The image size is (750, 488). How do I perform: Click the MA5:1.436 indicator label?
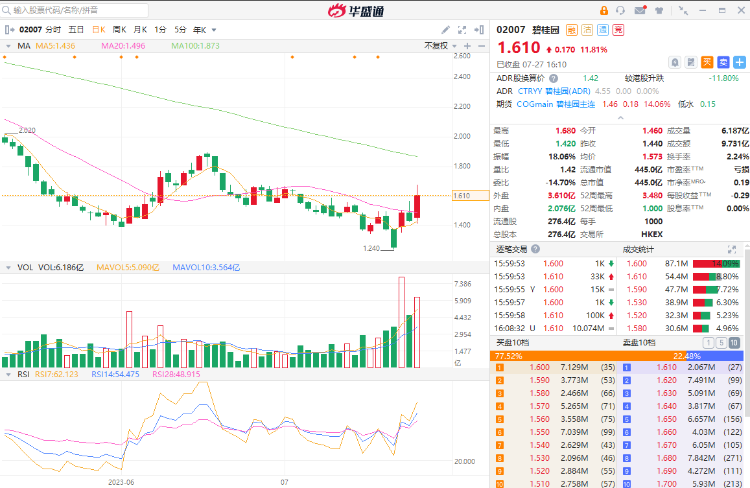point(55,46)
